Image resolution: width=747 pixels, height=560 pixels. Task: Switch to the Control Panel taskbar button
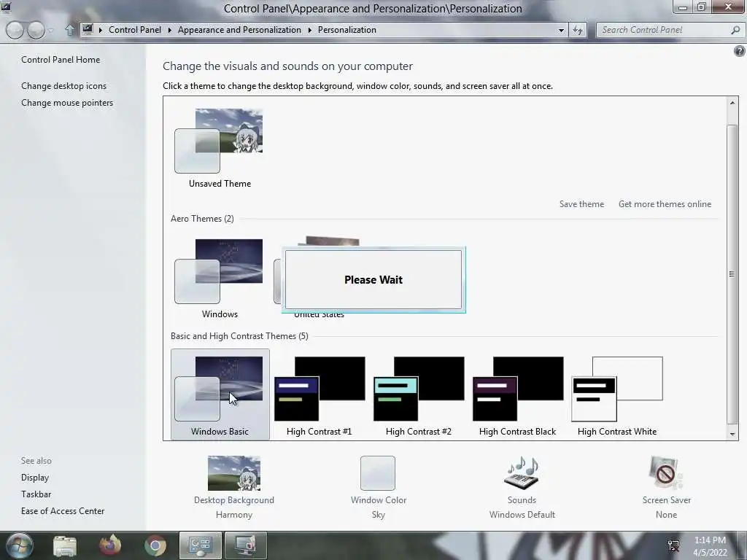coord(200,545)
